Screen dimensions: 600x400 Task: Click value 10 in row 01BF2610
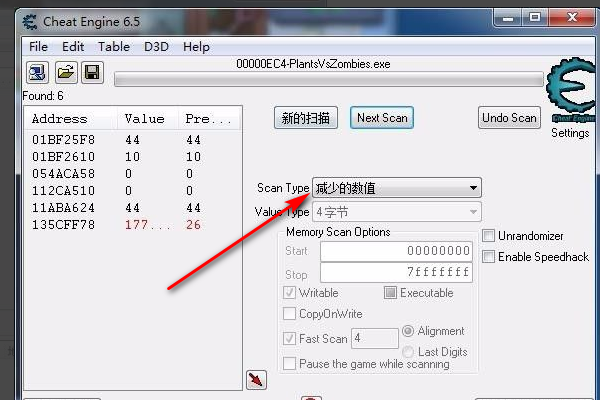coord(132,157)
